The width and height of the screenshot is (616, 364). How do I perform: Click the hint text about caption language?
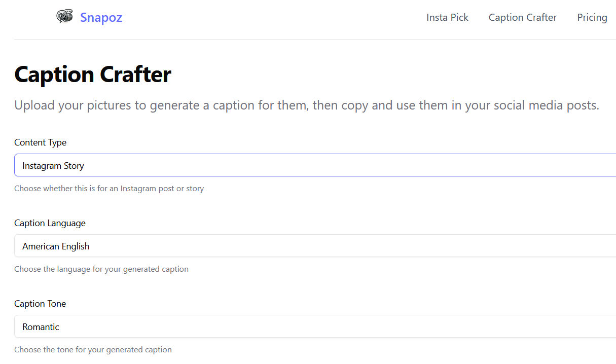101,269
